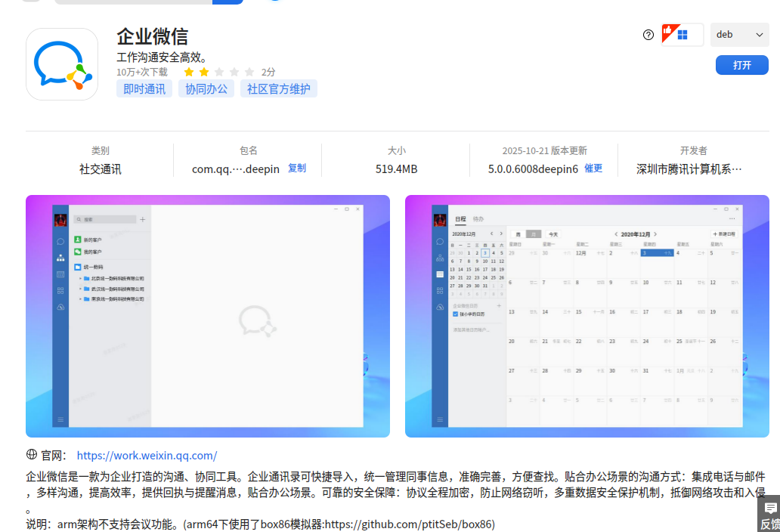Click the package name com.qq.….deepin
Image resolution: width=780 pixels, height=532 pixels.
coord(236,169)
